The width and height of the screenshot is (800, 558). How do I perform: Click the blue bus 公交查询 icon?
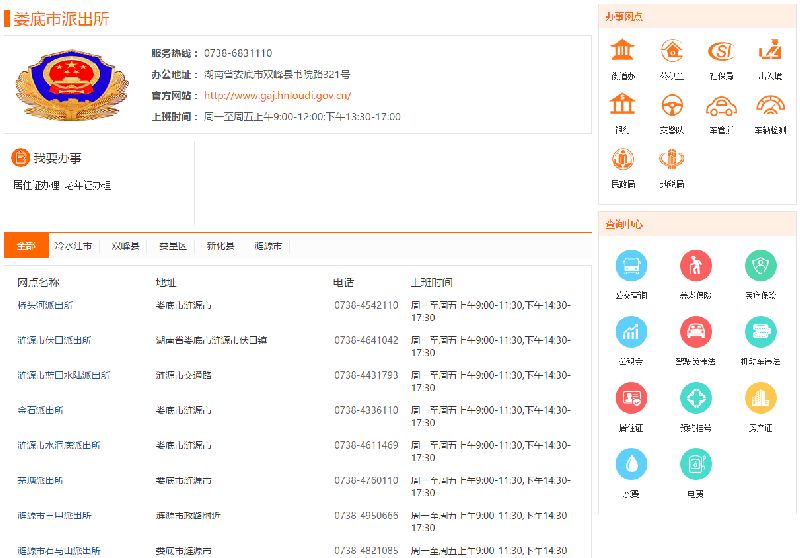[x=631, y=266]
